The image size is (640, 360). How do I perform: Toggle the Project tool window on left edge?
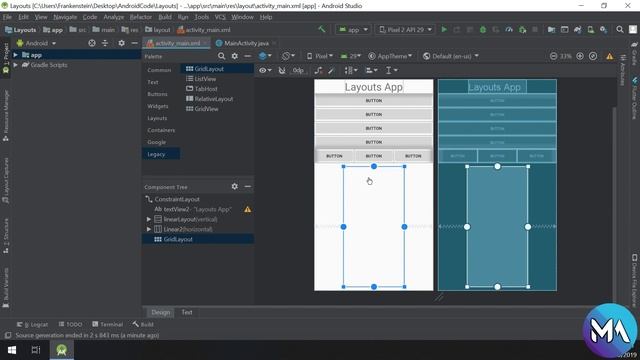pyautogui.click(x=6, y=58)
